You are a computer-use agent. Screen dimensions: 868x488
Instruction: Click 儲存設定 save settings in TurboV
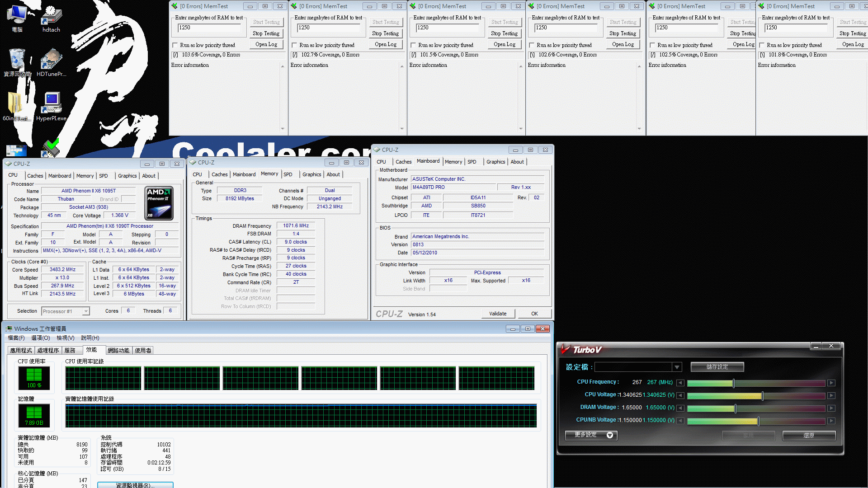pos(717,367)
